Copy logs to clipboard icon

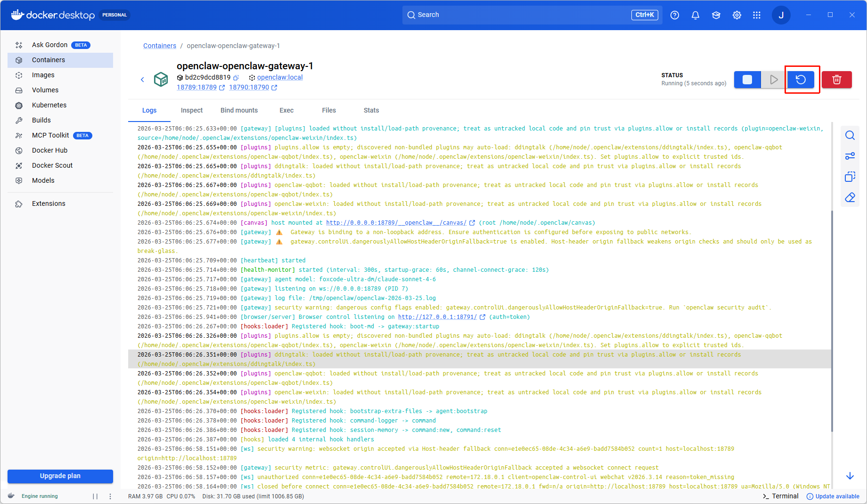[x=850, y=177]
